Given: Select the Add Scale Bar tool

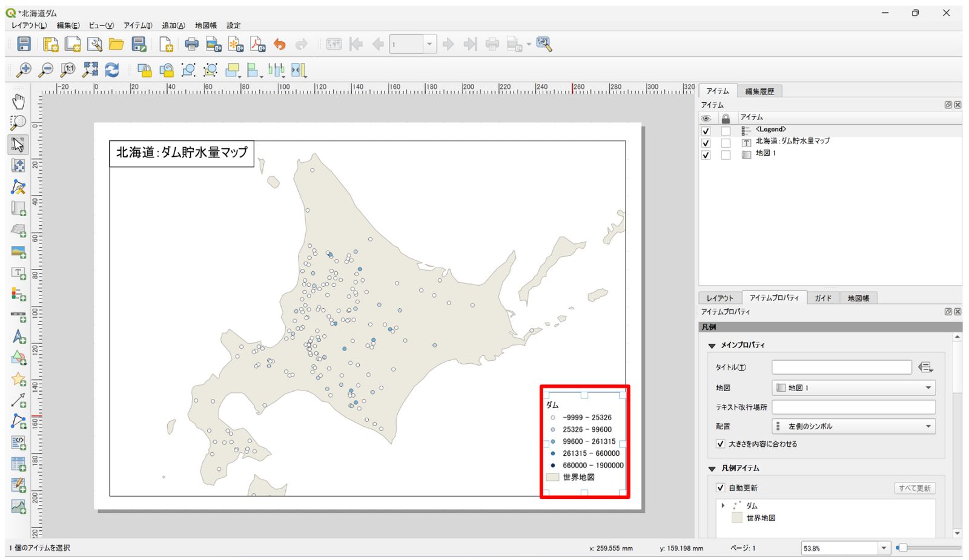Looking at the screenshot, I should tap(18, 316).
